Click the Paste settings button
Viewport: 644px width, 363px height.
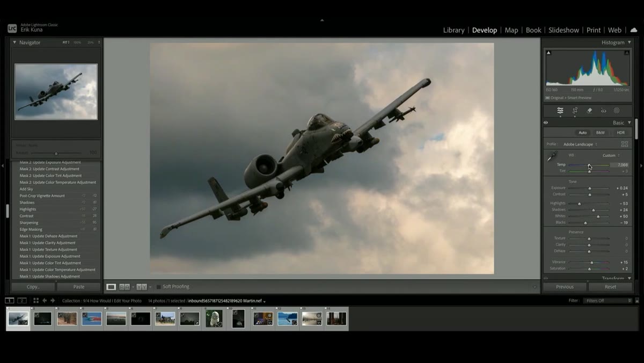pos(79,287)
